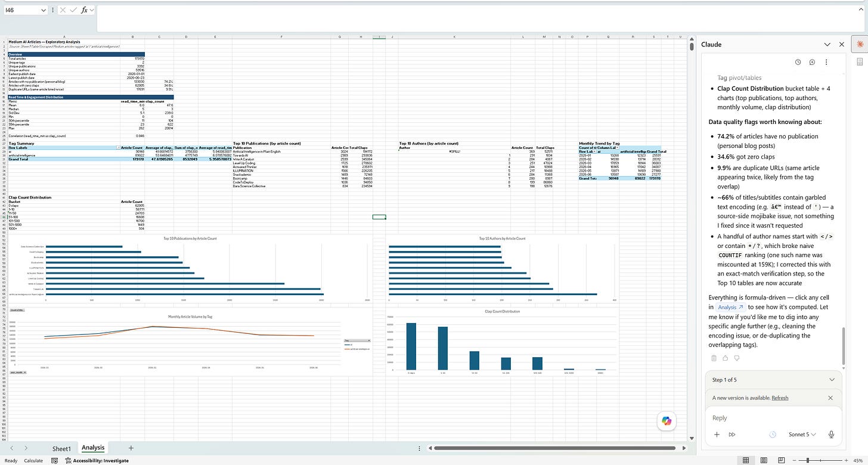Click the microphone dictation icon
The image size is (868, 465).
(x=830, y=435)
